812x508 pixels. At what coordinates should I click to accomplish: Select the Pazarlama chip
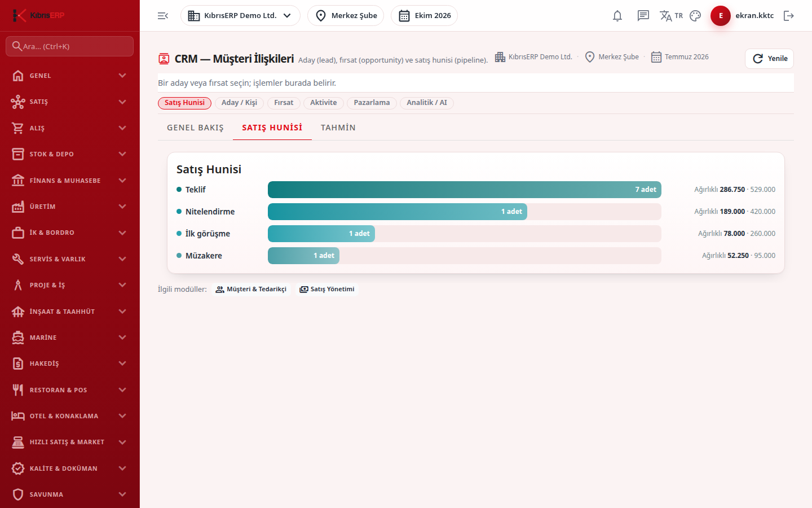(372, 103)
